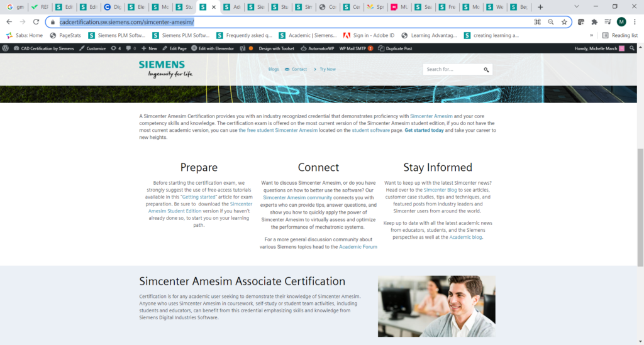Switch to the Adobe Spr tab
Image resolution: width=644 pixels, height=345 pixels.
[x=376, y=7]
